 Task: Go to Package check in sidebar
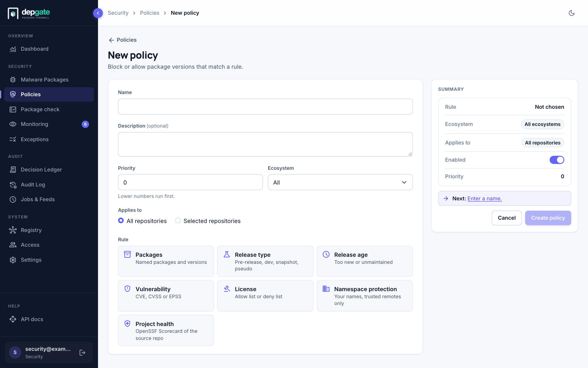[x=49, y=109]
